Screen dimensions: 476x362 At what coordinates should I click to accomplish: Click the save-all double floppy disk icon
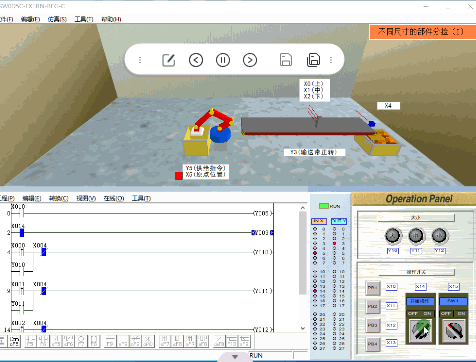313,60
